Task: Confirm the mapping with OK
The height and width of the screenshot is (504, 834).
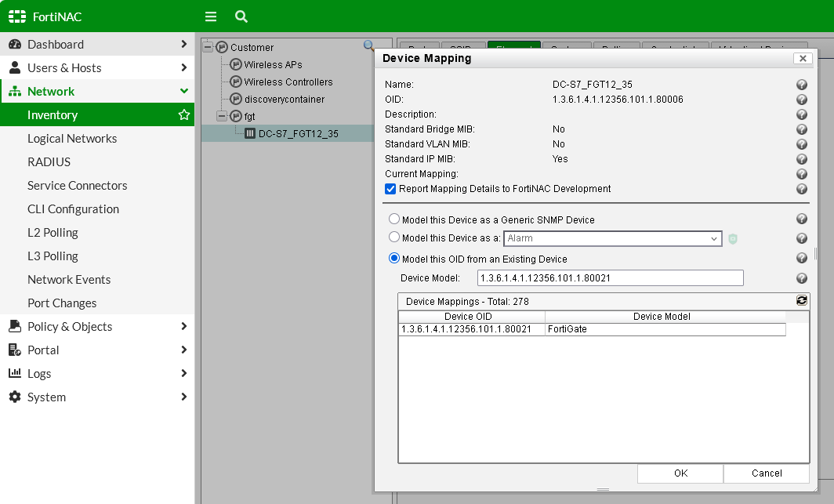Action: click(x=680, y=473)
